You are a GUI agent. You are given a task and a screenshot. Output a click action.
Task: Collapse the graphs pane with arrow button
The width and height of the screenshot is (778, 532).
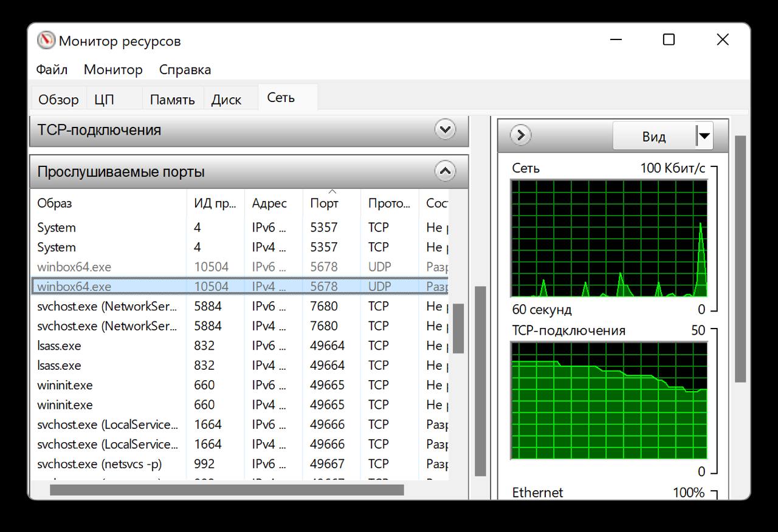click(520, 135)
